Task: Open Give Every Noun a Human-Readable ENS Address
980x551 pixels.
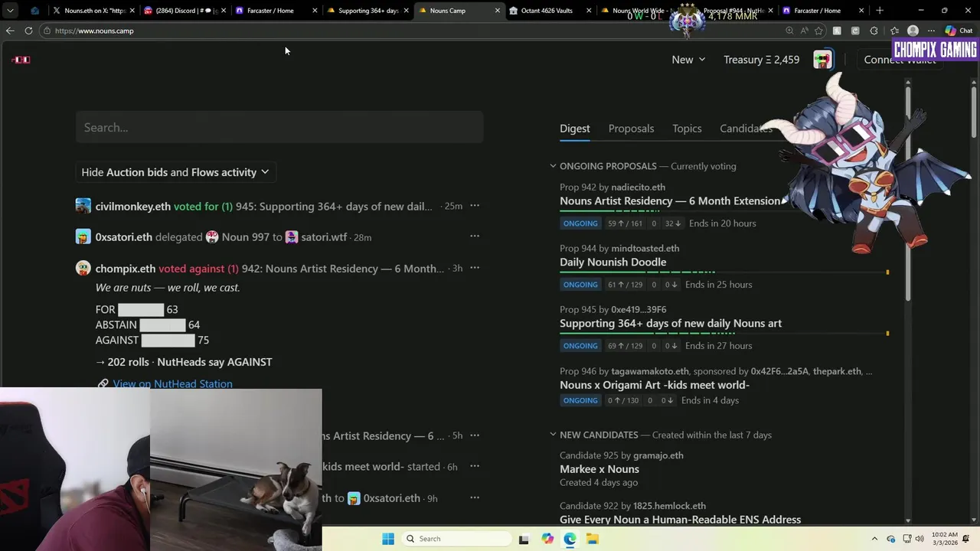Action: tap(680, 520)
